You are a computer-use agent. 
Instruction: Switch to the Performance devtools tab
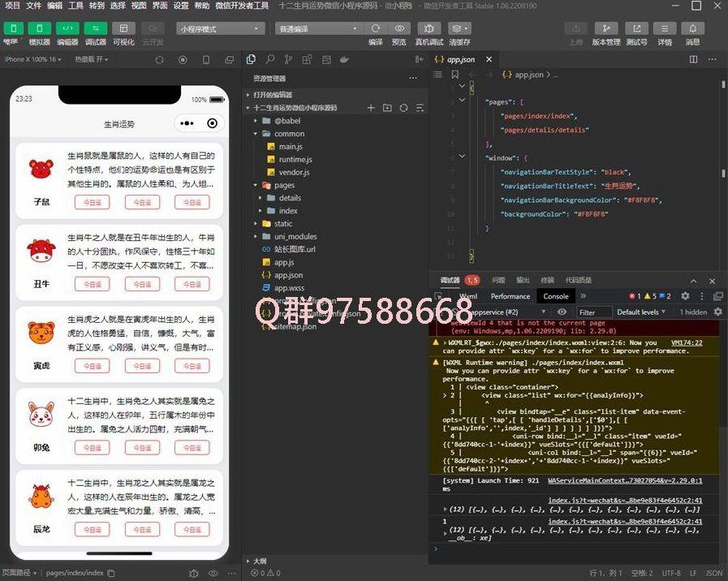point(510,296)
